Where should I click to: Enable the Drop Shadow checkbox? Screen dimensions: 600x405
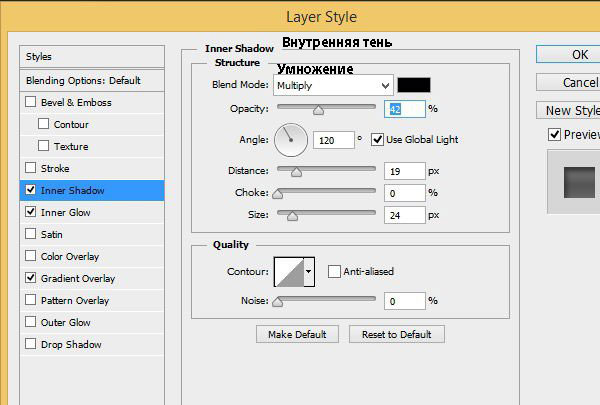(31, 344)
